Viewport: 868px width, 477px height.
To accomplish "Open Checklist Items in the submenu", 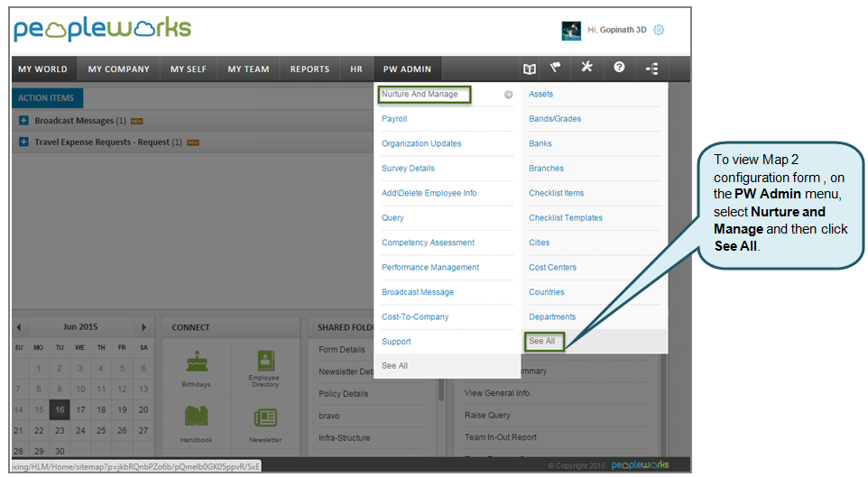I will 556,193.
